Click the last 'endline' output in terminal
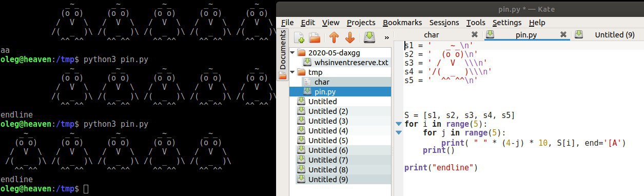Viewport: 644px width, 196px height. coord(16,180)
